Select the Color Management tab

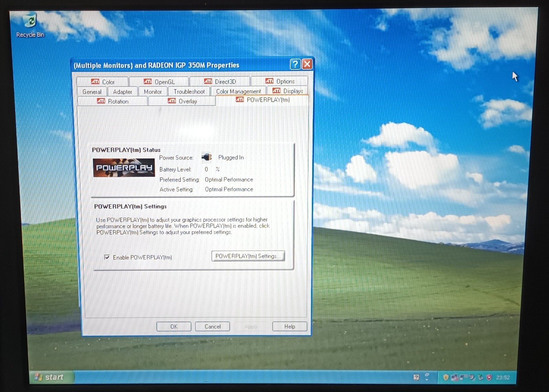pos(238,91)
